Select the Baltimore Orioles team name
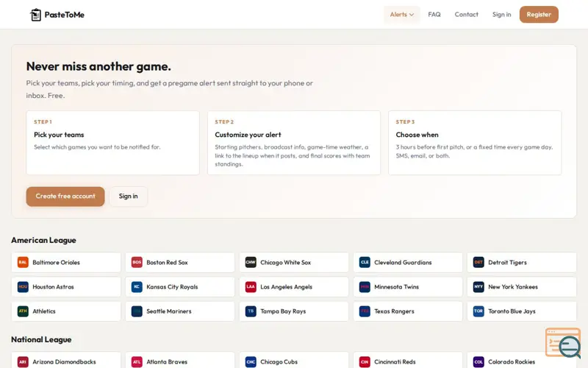588x368 pixels. click(x=57, y=263)
